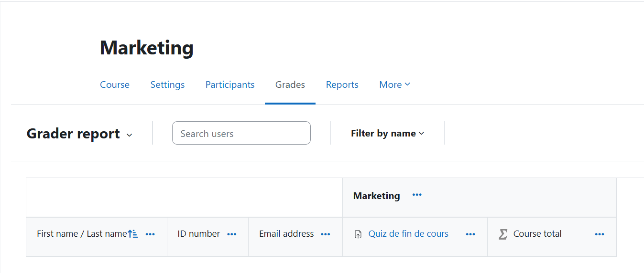This screenshot has height=273, width=644.
Task: Open the Quiz de fin de cours link
Action: tap(408, 234)
